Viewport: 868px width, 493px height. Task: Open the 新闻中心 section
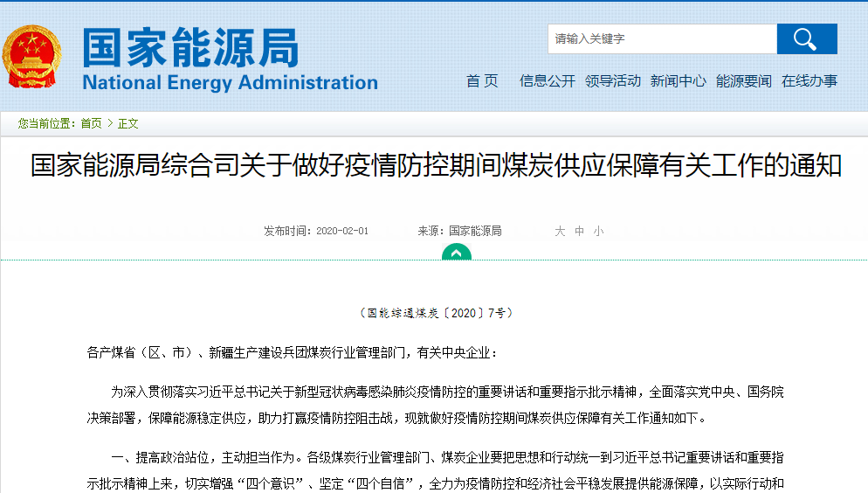click(679, 81)
